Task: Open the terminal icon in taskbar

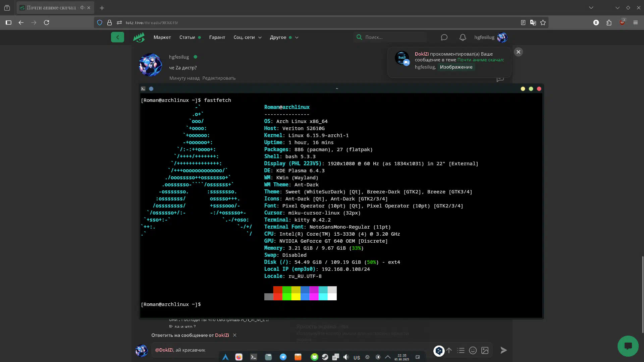Action: click(x=254, y=357)
